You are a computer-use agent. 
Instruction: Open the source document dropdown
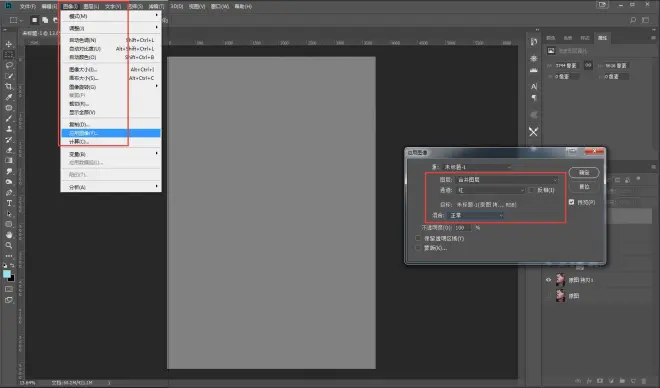(x=476, y=167)
